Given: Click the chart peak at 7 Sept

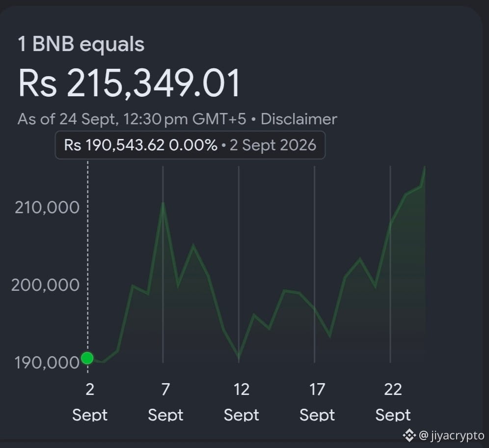Looking at the screenshot, I should (163, 203).
